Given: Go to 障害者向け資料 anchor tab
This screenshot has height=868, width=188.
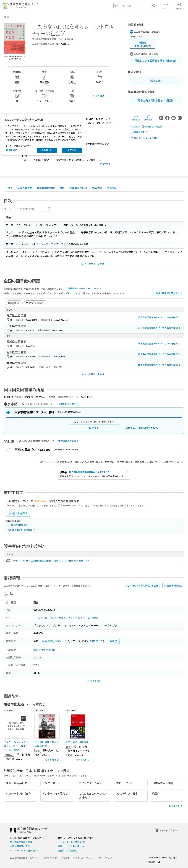Looking at the screenshot, I should point(78,188).
